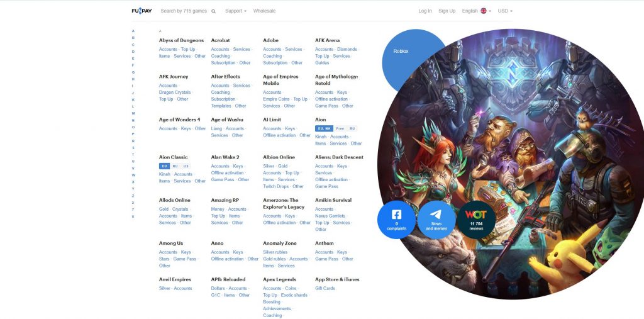Open the English language dropdown
Image resolution: width=644 pixels, height=319 pixels.
(476, 11)
